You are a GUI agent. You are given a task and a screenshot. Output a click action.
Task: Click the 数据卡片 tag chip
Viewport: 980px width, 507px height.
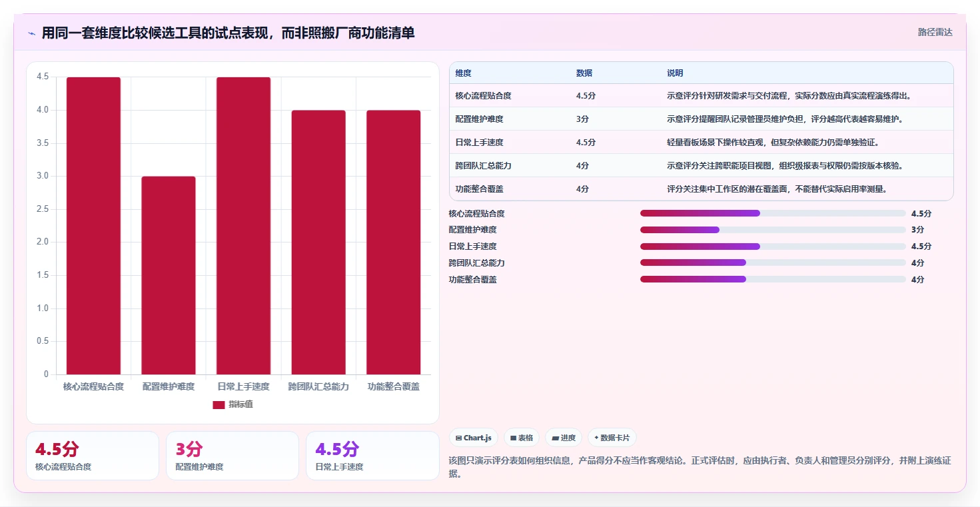click(x=612, y=438)
